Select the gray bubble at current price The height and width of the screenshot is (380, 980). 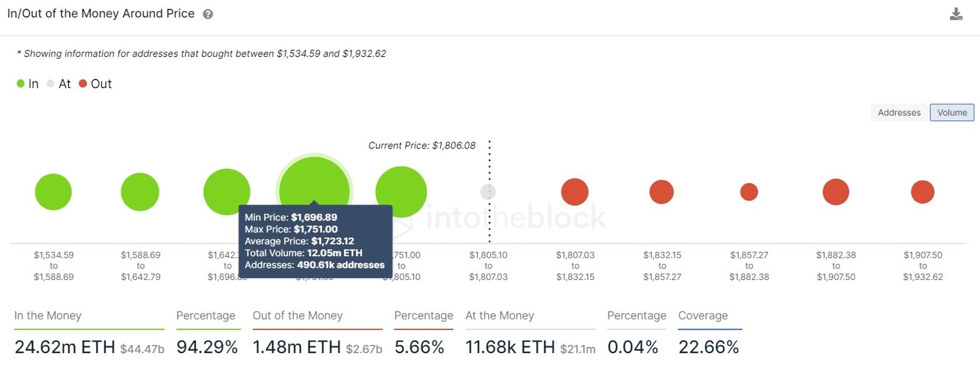(487, 191)
